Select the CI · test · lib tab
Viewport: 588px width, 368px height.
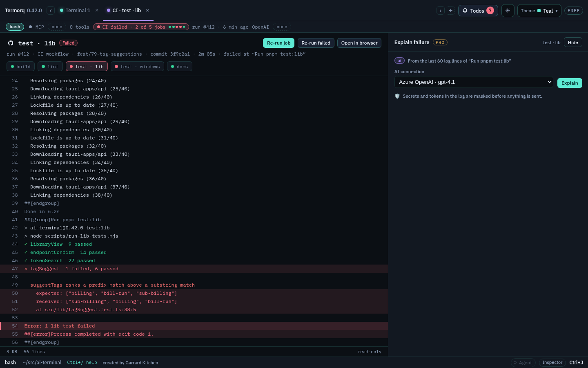click(x=127, y=11)
